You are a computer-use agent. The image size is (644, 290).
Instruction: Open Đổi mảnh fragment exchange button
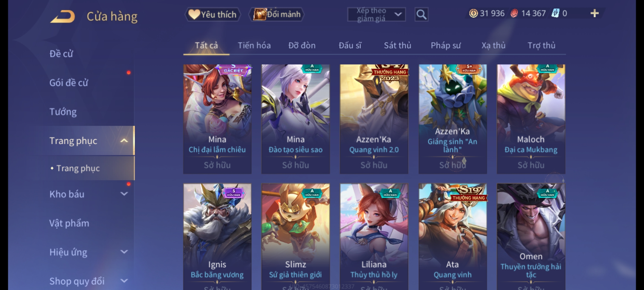click(277, 15)
